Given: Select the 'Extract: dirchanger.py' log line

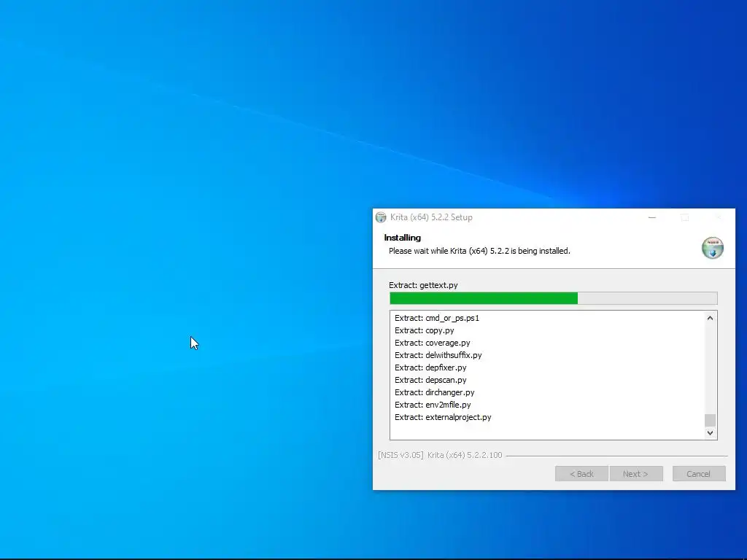Looking at the screenshot, I should pyautogui.click(x=435, y=392).
